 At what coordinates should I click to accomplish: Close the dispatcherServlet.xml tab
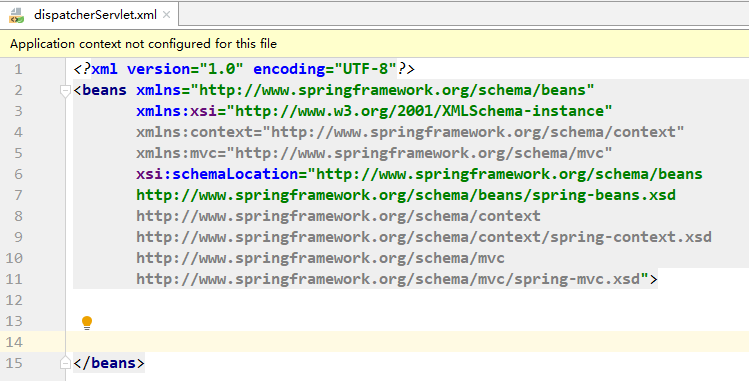pyautogui.click(x=166, y=14)
